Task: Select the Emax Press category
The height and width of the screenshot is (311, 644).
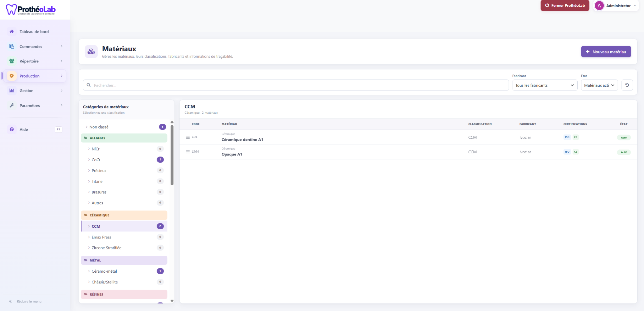Action: [x=124, y=237]
